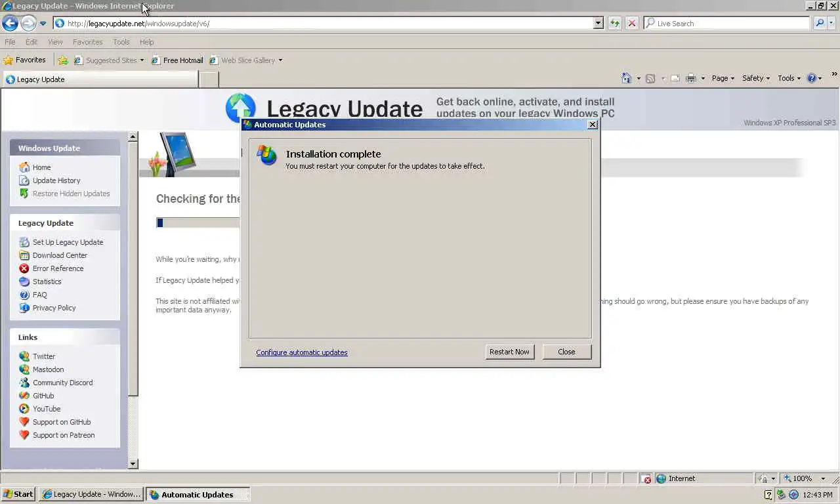
Task: Open the Tools command bar menu
Action: click(789, 78)
